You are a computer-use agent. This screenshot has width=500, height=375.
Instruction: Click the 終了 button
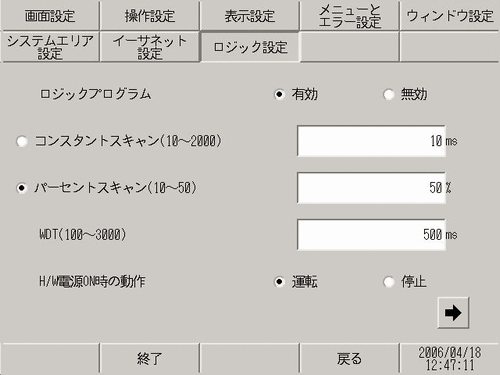click(150, 359)
